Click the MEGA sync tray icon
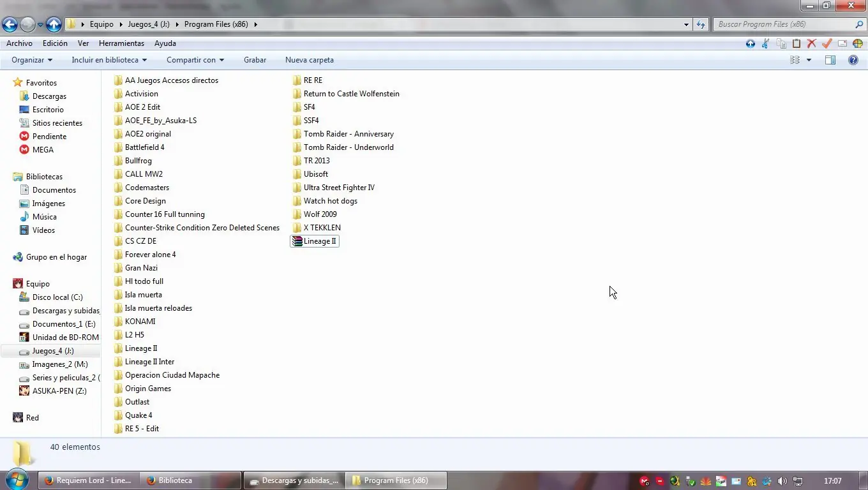The width and height of the screenshot is (868, 490). (x=645, y=481)
